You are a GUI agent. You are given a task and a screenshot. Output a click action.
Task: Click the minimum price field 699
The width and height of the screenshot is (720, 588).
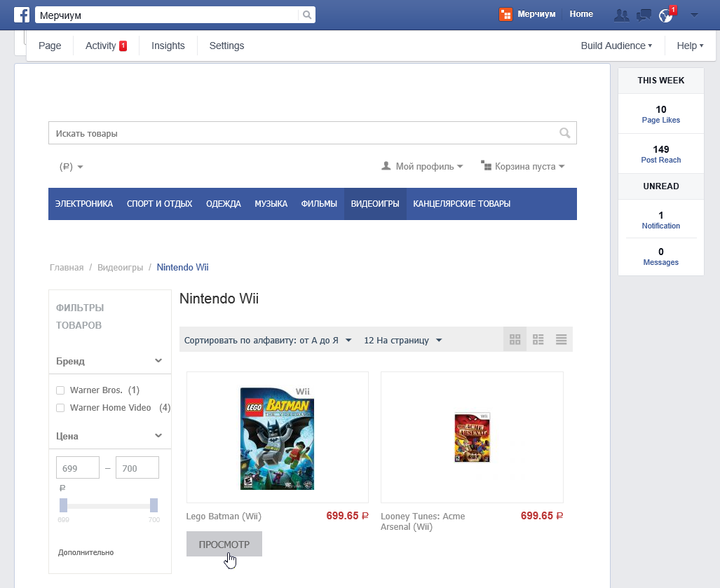(x=78, y=467)
